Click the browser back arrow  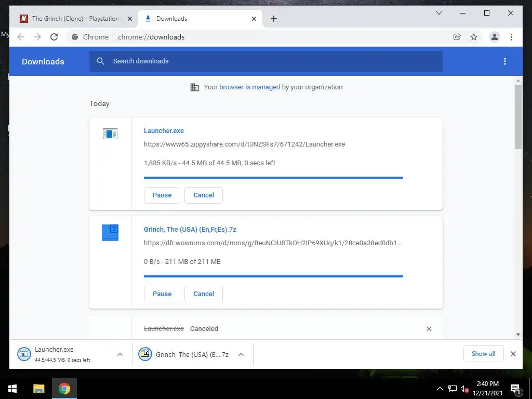pos(21,37)
